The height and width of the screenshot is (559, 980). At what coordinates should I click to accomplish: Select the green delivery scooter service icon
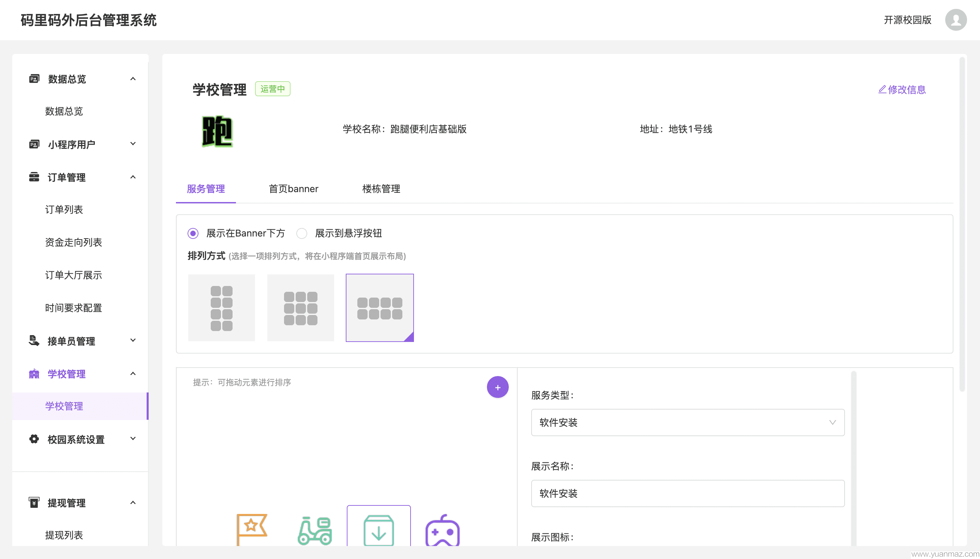pos(315,530)
